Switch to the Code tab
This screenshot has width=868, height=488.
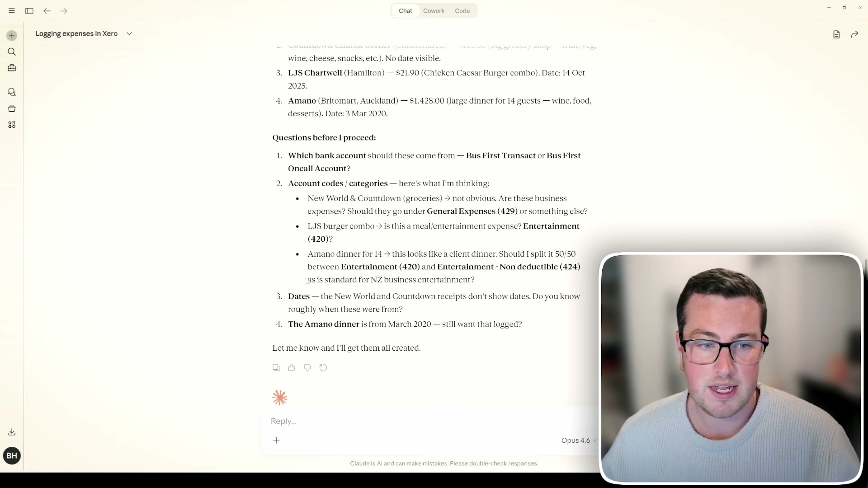click(x=462, y=11)
